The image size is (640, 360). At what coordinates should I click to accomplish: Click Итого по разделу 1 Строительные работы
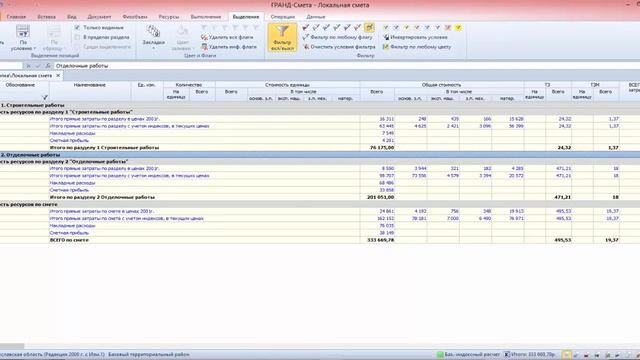[x=104, y=147]
